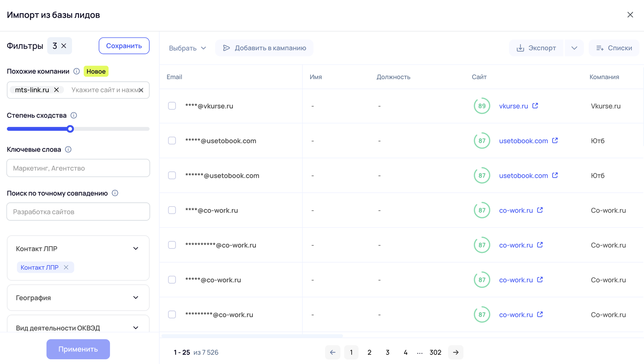Open export options dropdown arrow
Viewport: 644px width, 364px height.
(x=574, y=48)
